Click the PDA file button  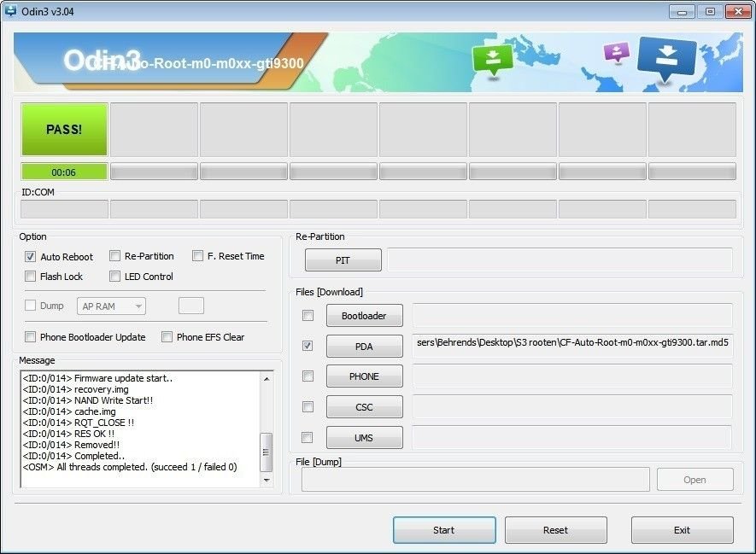pos(364,347)
